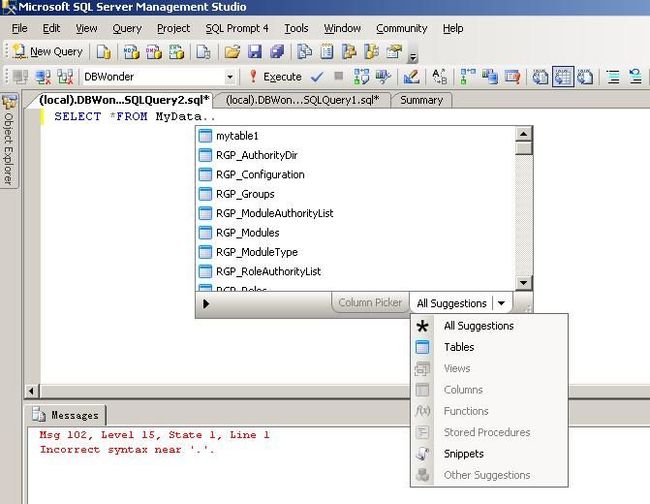The width and height of the screenshot is (650, 504).
Task: Open the first toolbar's overflow options arrow
Action: click(x=412, y=57)
